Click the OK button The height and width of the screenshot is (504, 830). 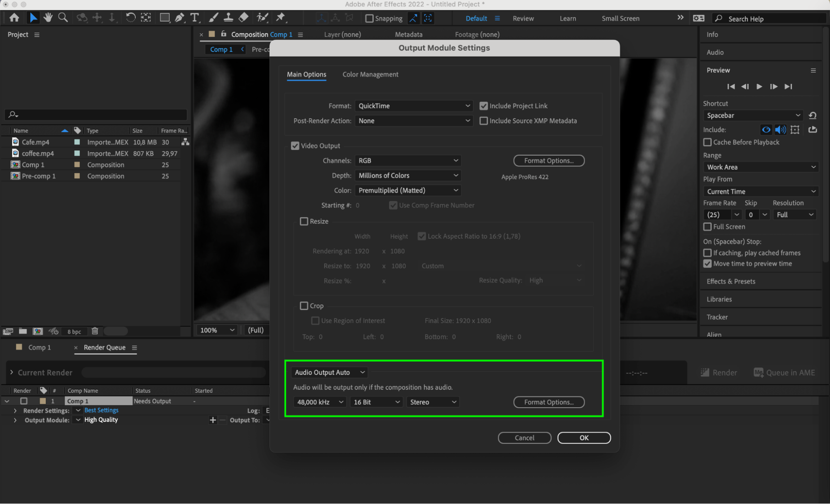click(583, 438)
